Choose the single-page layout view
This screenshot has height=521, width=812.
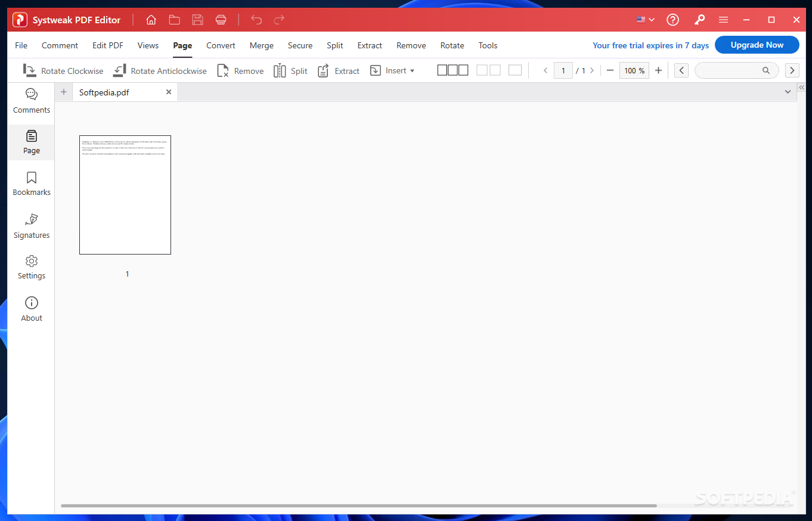(x=515, y=70)
